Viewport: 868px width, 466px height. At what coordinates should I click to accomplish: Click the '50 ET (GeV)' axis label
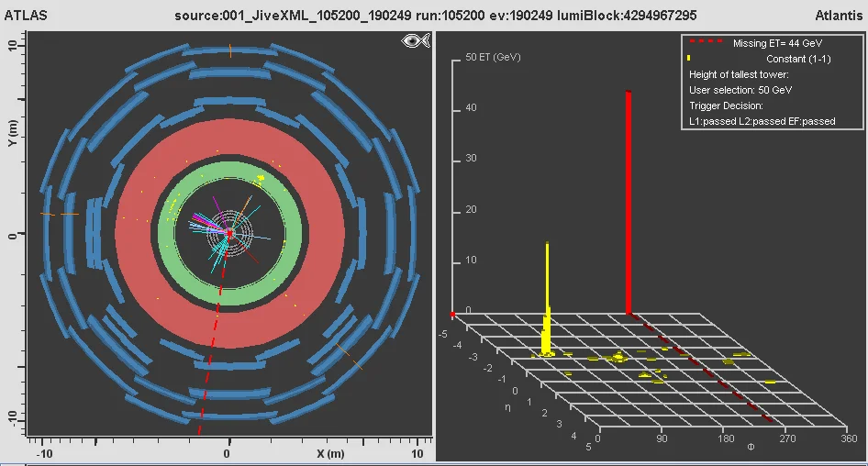pyautogui.click(x=494, y=57)
